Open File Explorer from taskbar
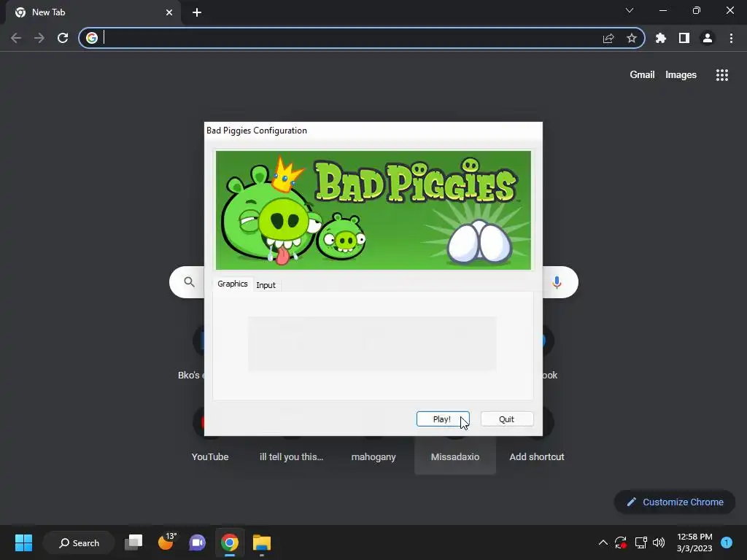 [262, 542]
